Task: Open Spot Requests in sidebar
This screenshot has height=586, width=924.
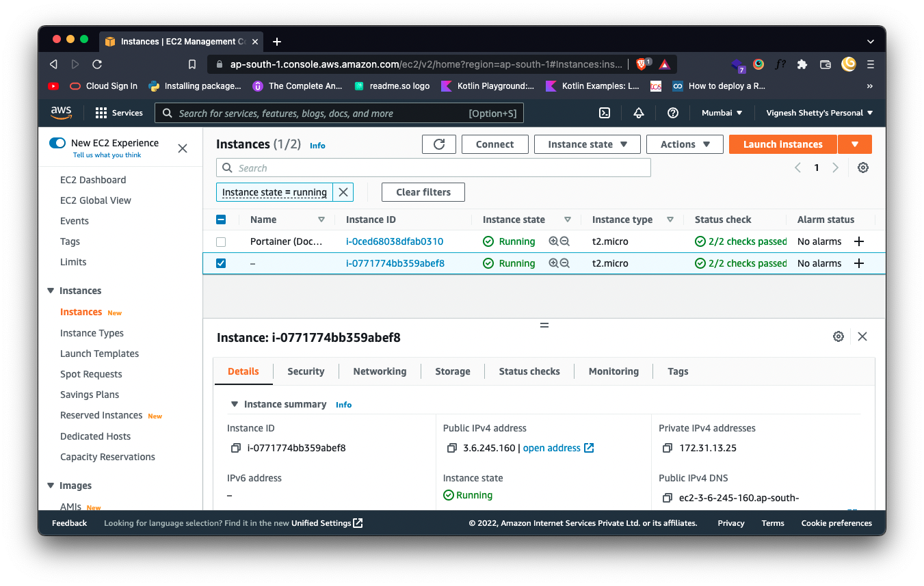Action: pyautogui.click(x=91, y=374)
